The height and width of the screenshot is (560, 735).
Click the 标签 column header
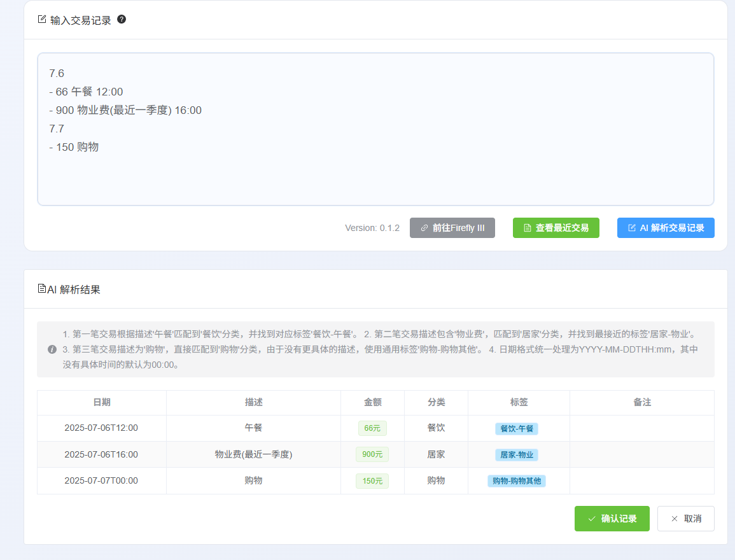519,402
